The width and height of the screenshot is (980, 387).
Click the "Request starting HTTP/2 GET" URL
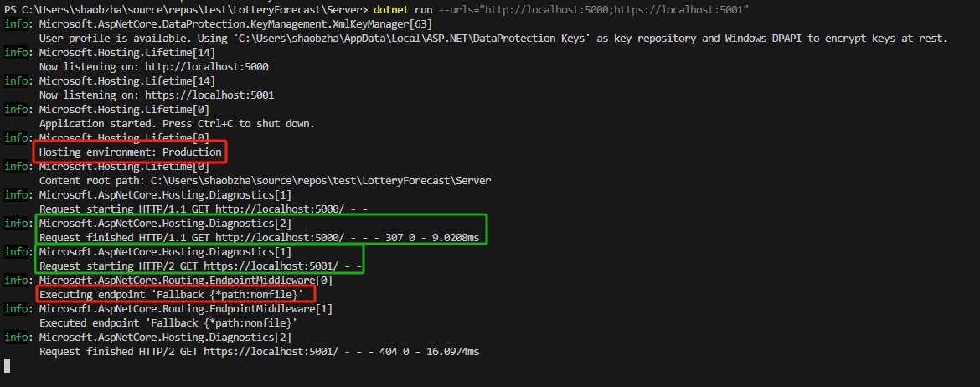277,266
